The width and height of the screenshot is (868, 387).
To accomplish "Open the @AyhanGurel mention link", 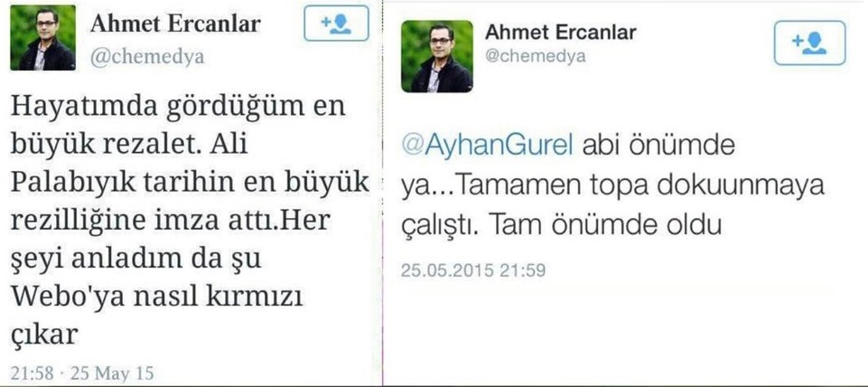I will tap(489, 146).
